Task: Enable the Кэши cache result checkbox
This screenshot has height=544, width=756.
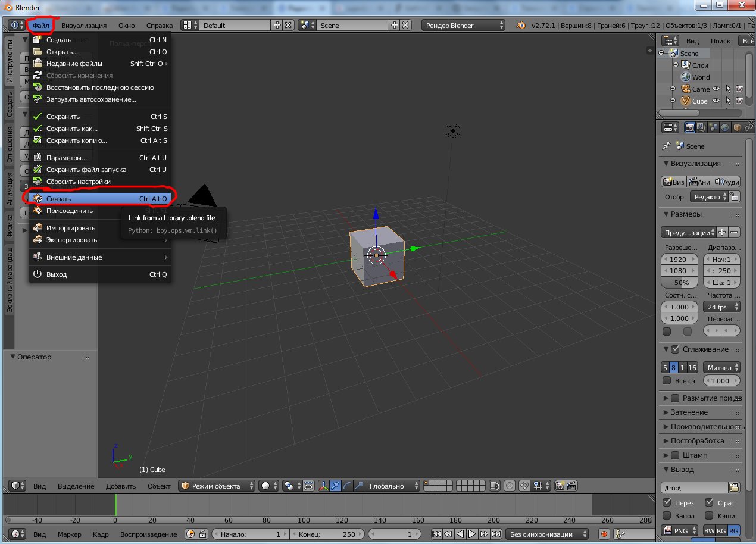Action: pos(710,515)
